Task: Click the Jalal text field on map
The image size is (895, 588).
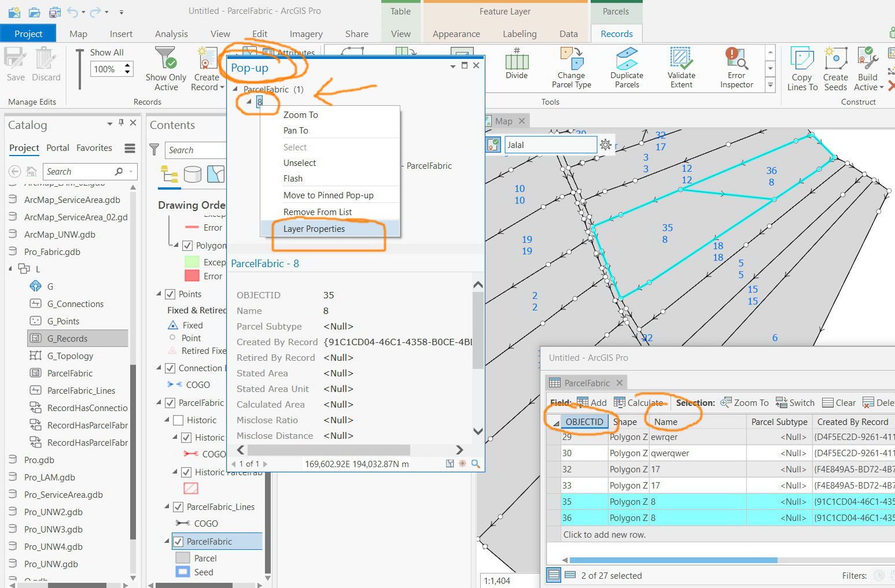Action: pyautogui.click(x=551, y=145)
